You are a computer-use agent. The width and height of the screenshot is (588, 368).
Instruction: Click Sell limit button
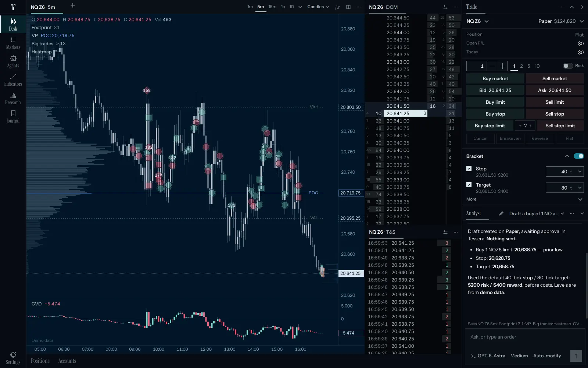555,102
